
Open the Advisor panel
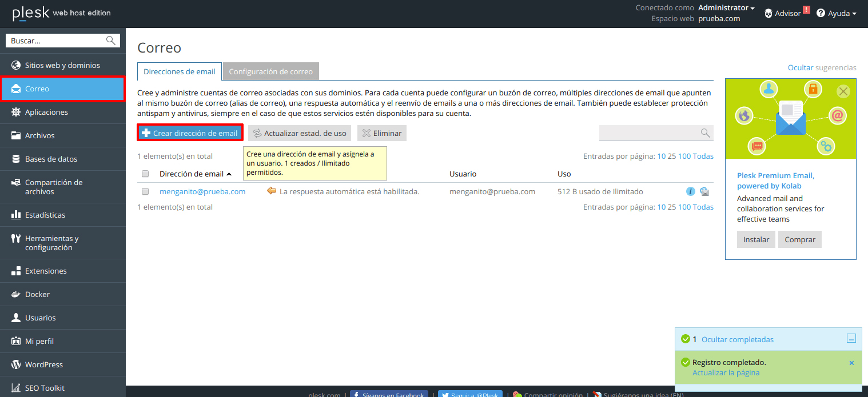tap(787, 13)
